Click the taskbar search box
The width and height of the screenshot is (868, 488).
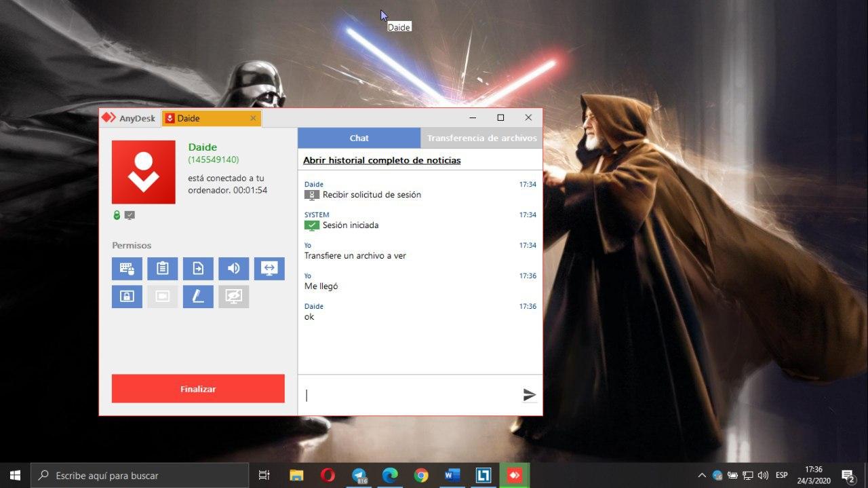(140, 475)
